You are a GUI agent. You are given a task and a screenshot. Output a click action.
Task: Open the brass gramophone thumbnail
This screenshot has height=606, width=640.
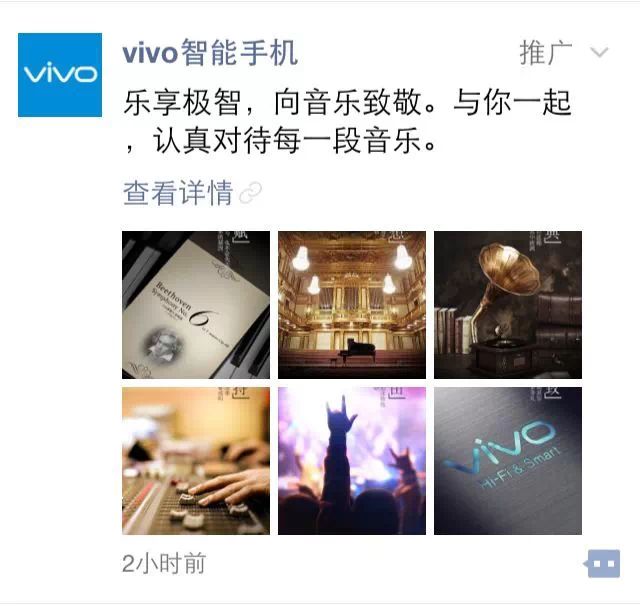(x=508, y=305)
